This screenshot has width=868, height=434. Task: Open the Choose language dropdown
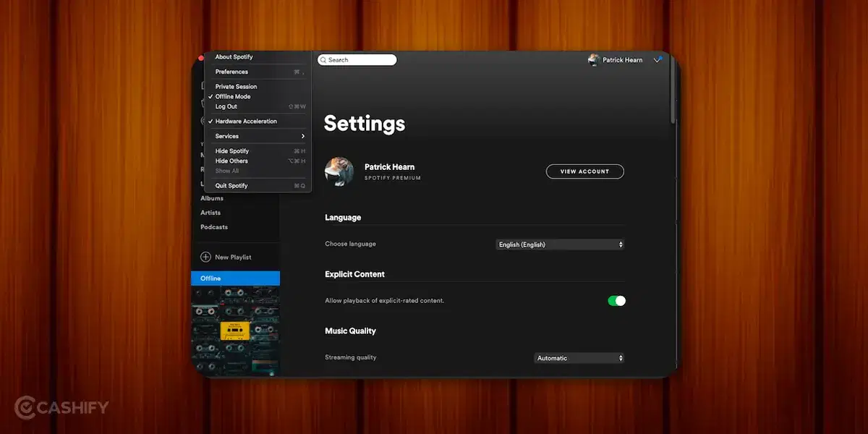click(x=560, y=244)
